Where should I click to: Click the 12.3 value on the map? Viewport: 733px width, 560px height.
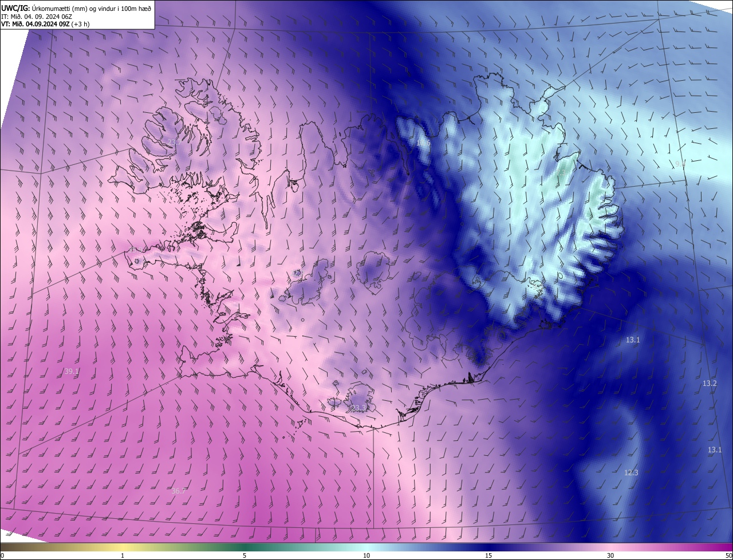(631, 473)
